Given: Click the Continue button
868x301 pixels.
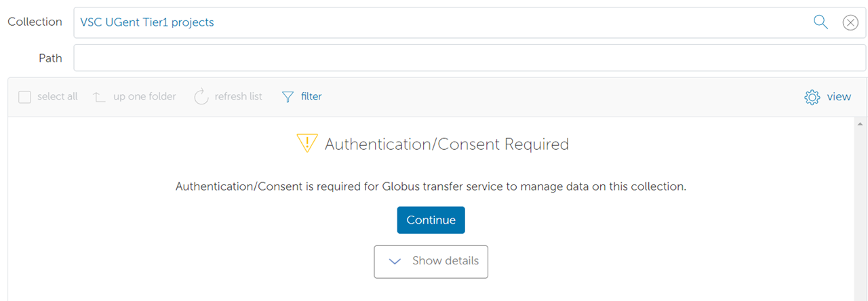Looking at the screenshot, I should pyautogui.click(x=431, y=220).
